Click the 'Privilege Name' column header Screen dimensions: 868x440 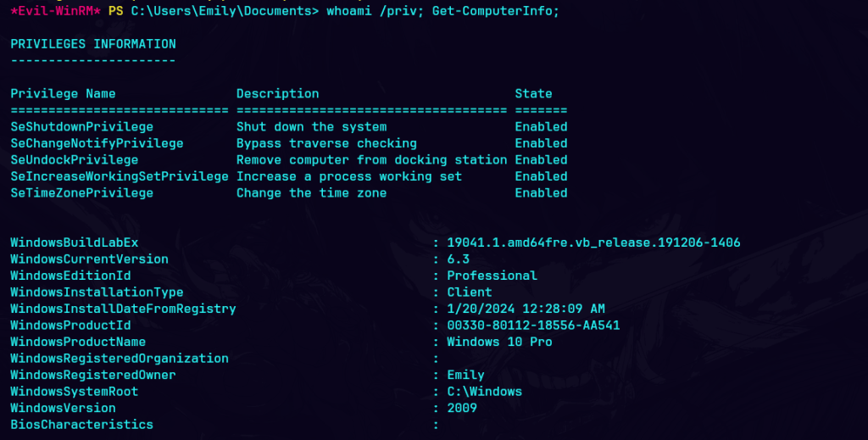tap(63, 93)
